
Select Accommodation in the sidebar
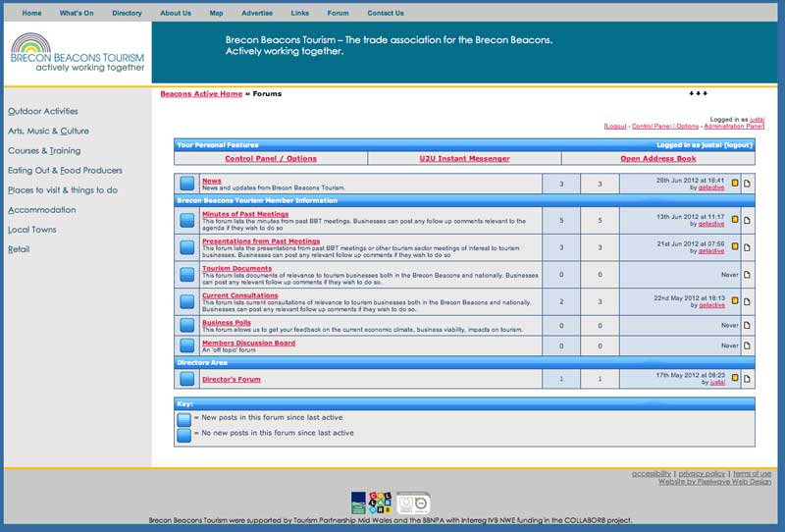click(x=42, y=210)
